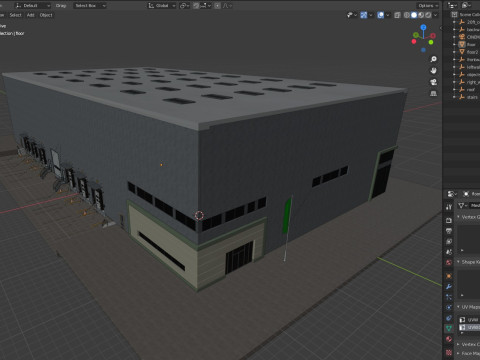Open the Texture properties tab
This screenshot has height=360, width=480.
click(449, 352)
